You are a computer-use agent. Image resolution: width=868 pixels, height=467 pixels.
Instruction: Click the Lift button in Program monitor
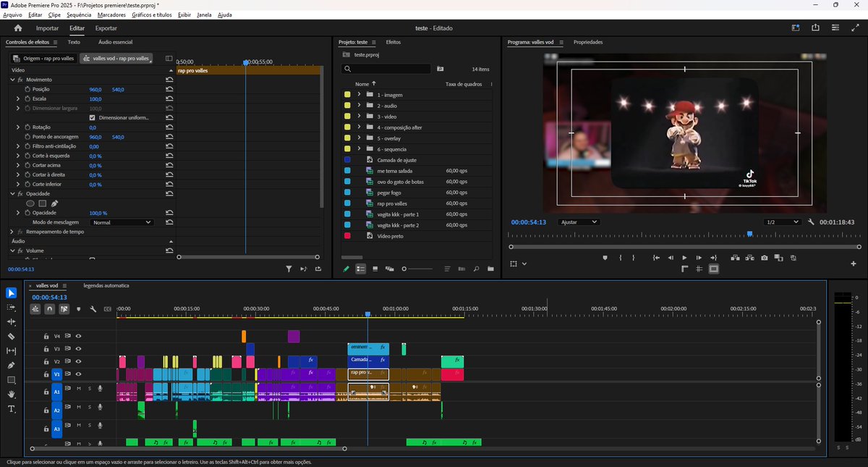(735, 258)
